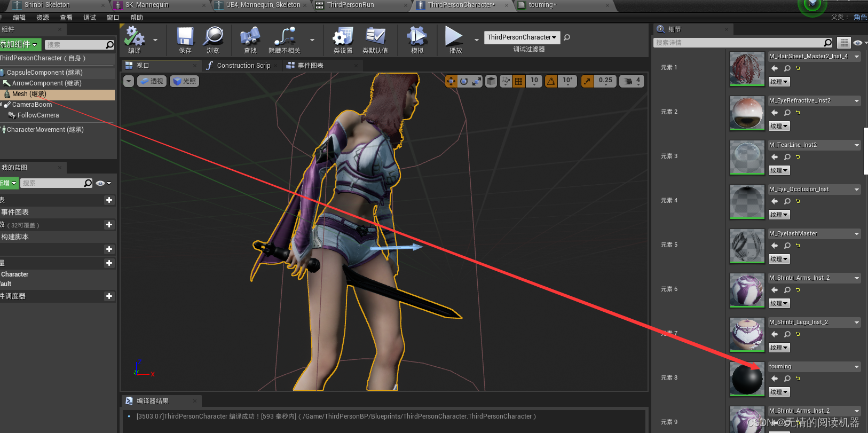Open grid snap value 10 dropdown
Screen dimensions: 868x433
[534, 81]
